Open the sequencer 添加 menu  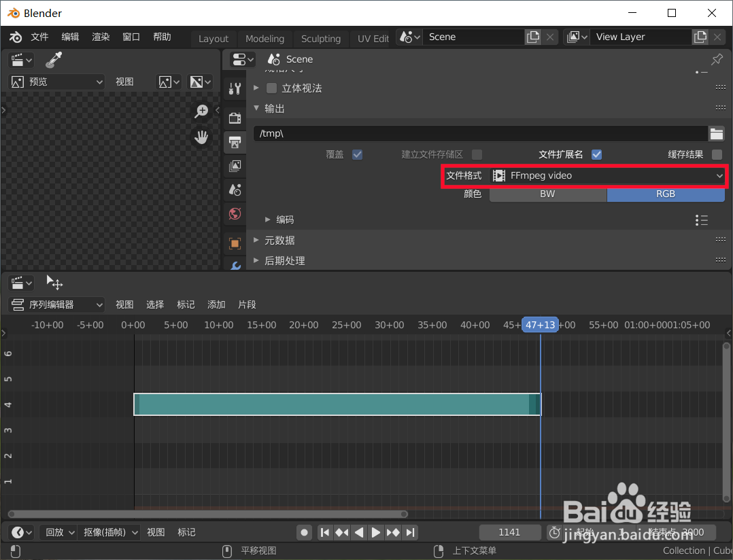tap(216, 304)
